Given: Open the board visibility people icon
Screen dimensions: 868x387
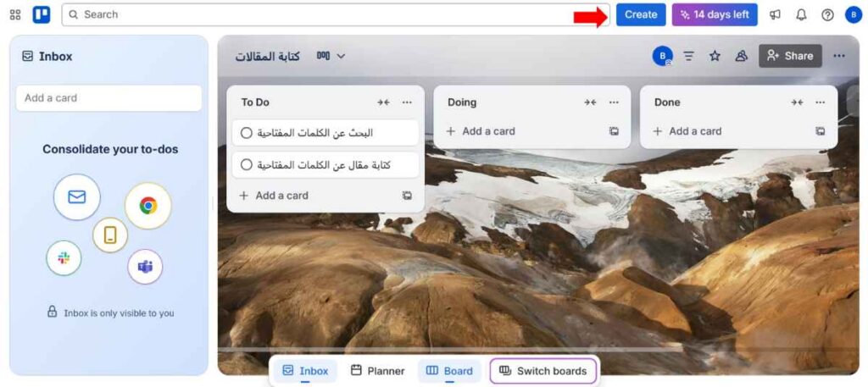Looking at the screenshot, I should coord(741,56).
